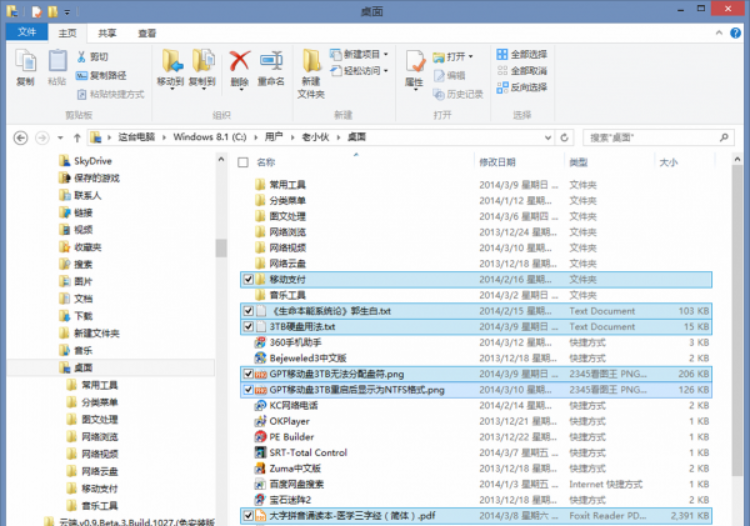Open 属性 (Properties) from the ribbon
This screenshot has width=750, height=526.
(x=414, y=66)
